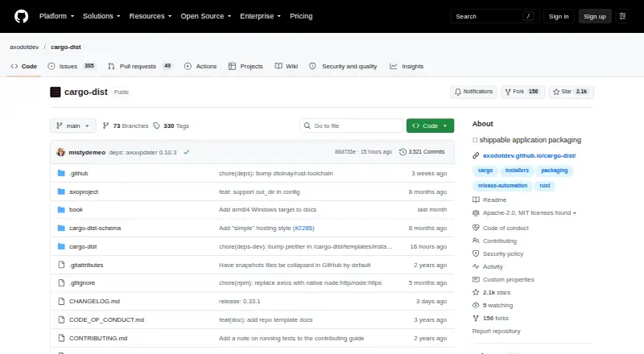Expand the Open Source menu

[x=206, y=16]
